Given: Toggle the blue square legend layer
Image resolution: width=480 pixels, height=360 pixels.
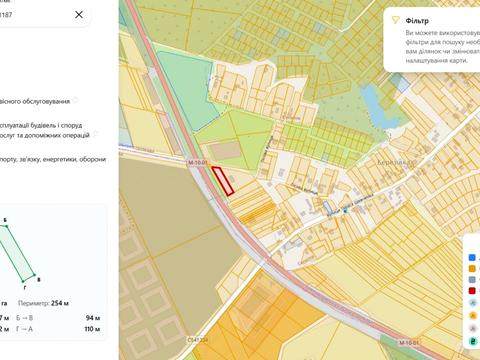Looking at the screenshot, I should 472,257.
